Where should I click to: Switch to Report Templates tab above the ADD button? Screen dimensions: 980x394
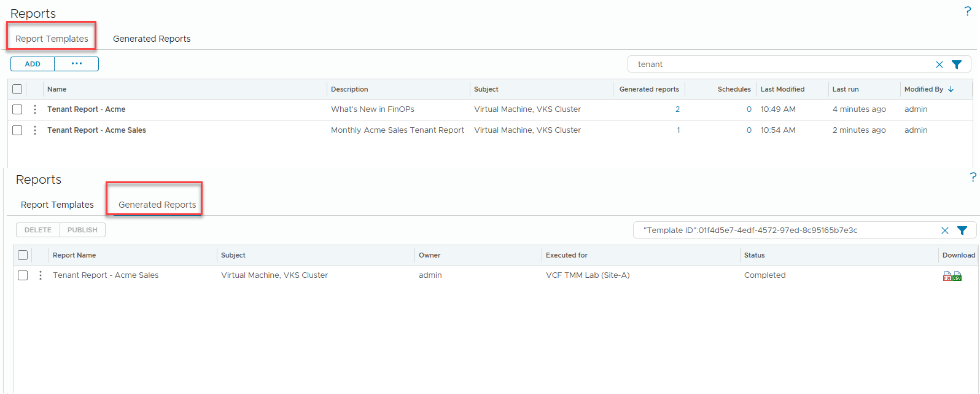(x=52, y=39)
